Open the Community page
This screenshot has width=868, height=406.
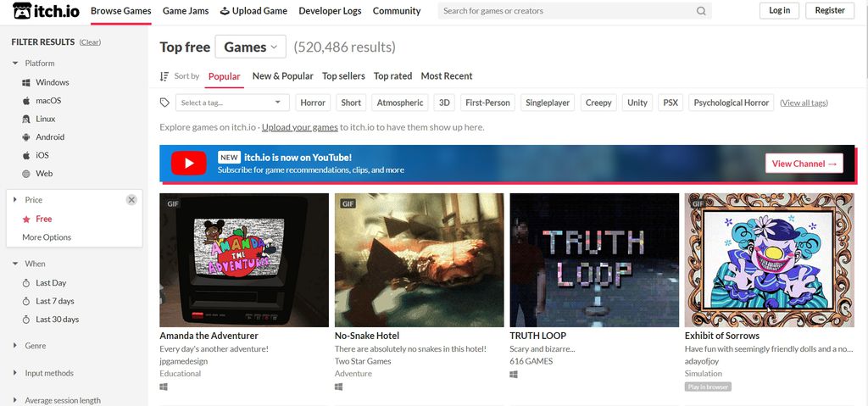397,11
